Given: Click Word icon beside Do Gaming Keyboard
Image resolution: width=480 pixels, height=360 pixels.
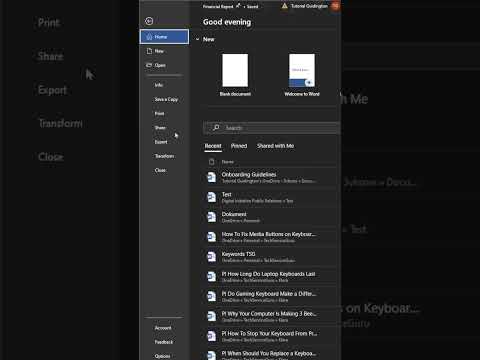Looking at the screenshot, I should pyautogui.click(x=212, y=297).
